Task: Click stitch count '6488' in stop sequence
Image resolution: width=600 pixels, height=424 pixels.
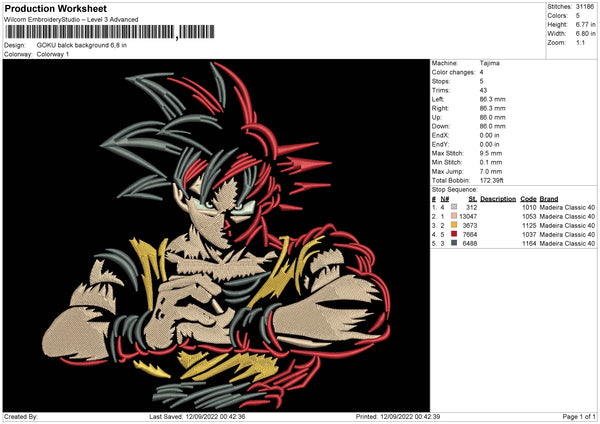Action: click(x=470, y=243)
